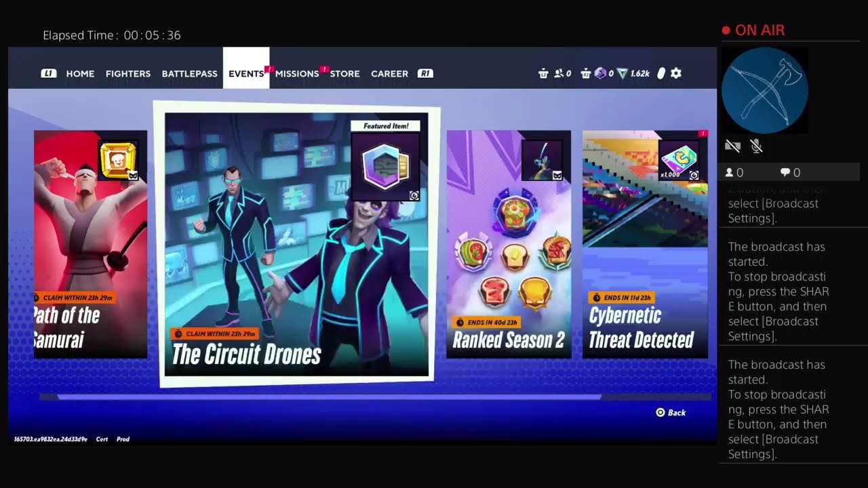868x488 pixels.
Task: Click the green triangle currency icon
Action: [622, 73]
